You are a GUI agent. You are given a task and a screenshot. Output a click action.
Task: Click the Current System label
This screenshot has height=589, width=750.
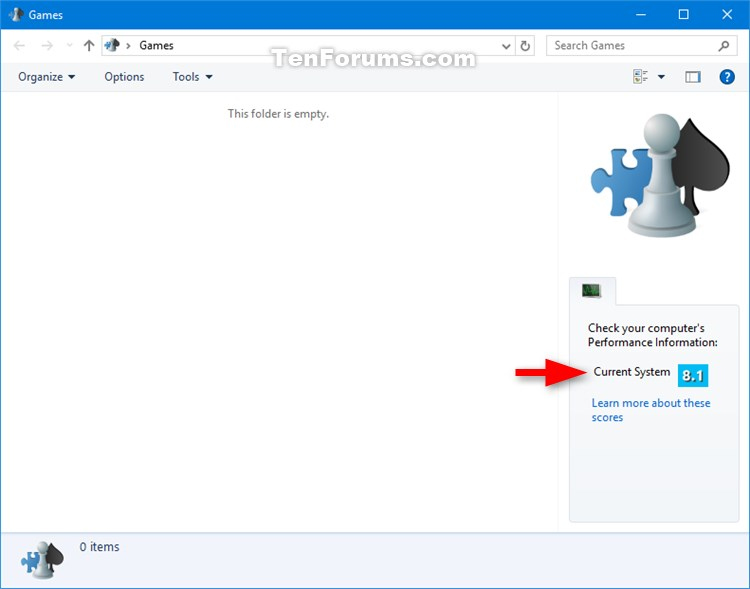pyautogui.click(x=631, y=372)
